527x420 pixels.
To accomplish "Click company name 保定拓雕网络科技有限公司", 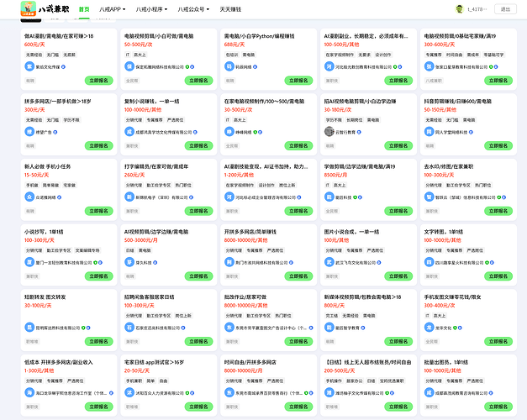I will 160,67.
